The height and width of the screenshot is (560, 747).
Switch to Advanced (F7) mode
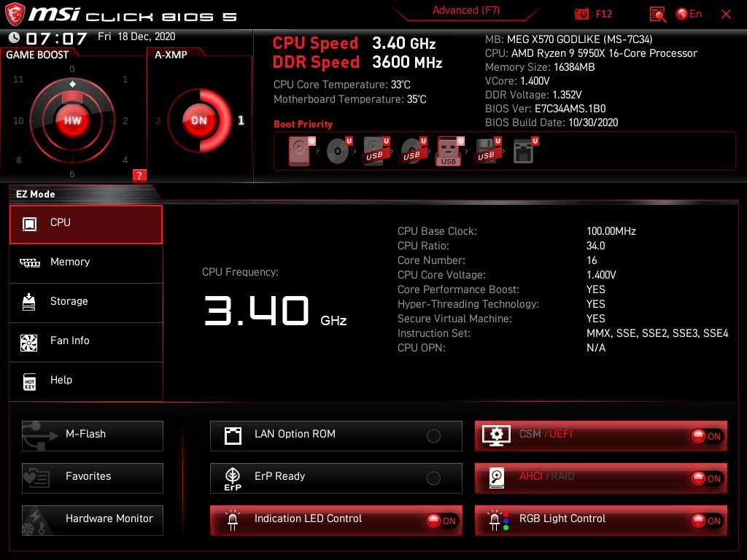pyautogui.click(x=466, y=10)
